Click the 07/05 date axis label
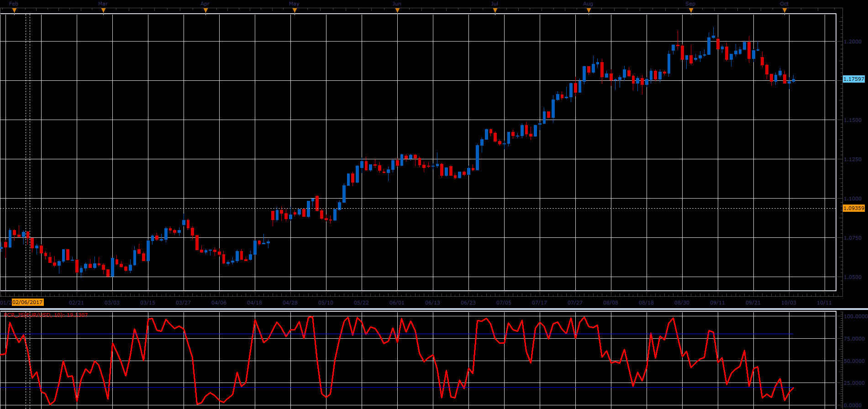Viewport: 868px width, 409px height. tap(504, 303)
